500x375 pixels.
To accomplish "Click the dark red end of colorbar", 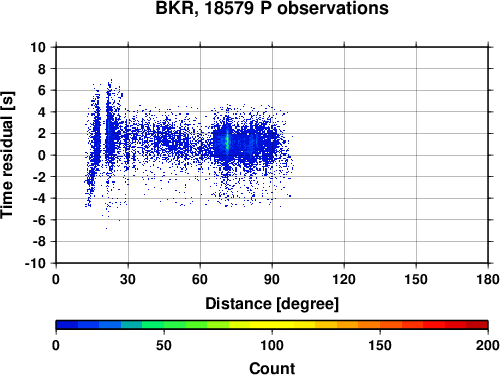I will [x=477, y=325].
